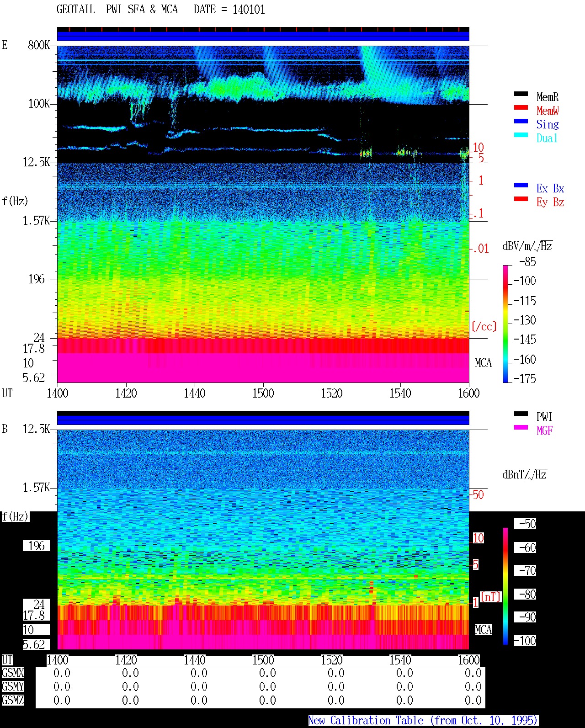Click the blue mode bar above E spectrogram
Viewport: 585px width, 728px height.
[x=263, y=36]
